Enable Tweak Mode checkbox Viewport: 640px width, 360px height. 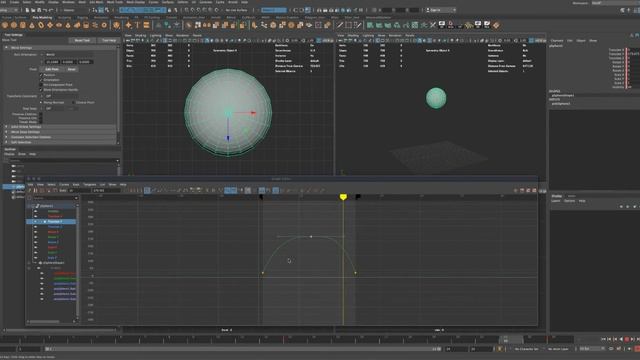click(41, 122)
